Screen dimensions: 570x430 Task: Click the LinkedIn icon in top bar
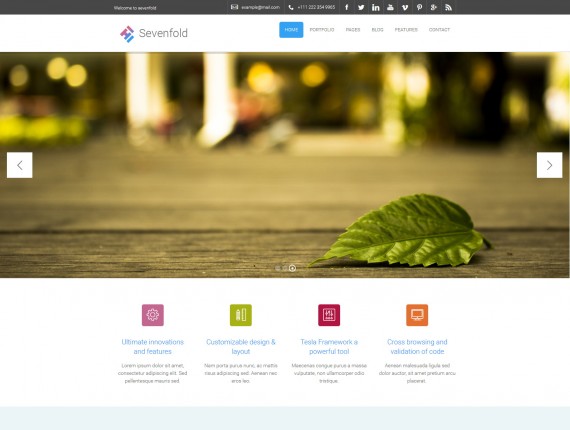pyautogui.click(x=376, y=7)
